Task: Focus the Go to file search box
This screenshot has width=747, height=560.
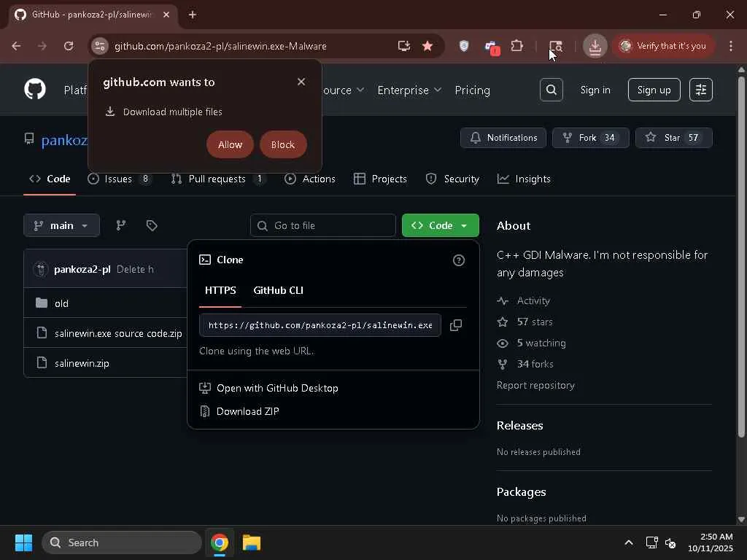Action: (x=322, y=225)
